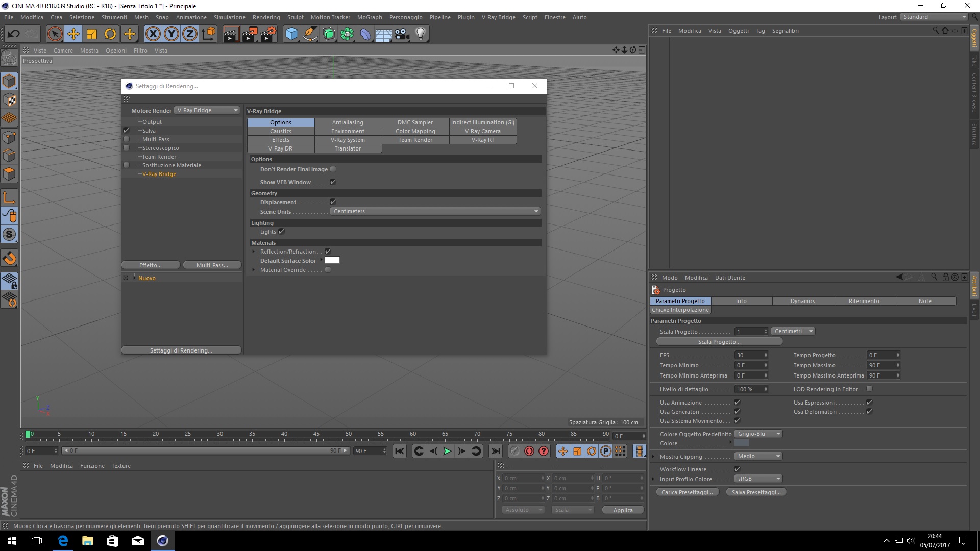This screenshot has width=980, height=551.
Task: Select the Move tool in top toolbar
Action: click(x=73, y=34)
